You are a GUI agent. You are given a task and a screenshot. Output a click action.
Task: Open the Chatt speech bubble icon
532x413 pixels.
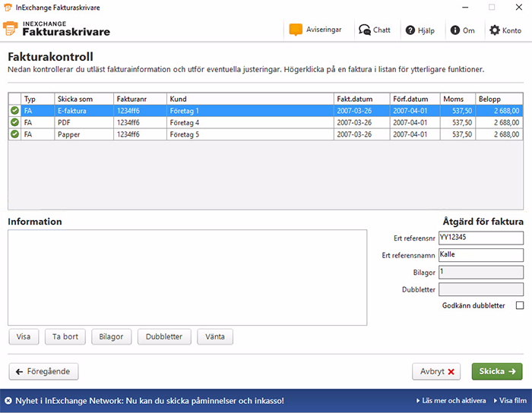[364, 30]
